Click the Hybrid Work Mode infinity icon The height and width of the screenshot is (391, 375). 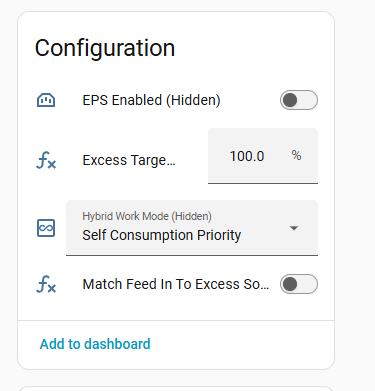pos(46,228)
